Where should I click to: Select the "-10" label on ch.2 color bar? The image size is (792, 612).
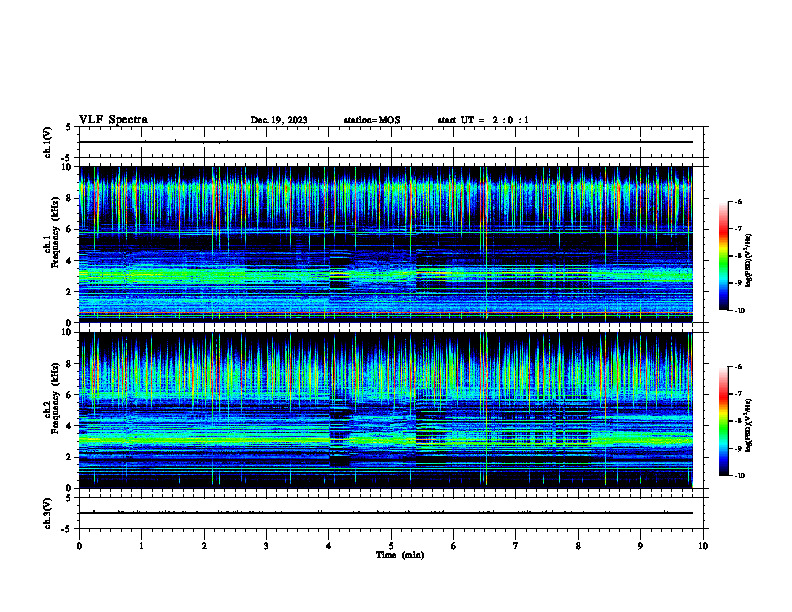tap(739, 475)
